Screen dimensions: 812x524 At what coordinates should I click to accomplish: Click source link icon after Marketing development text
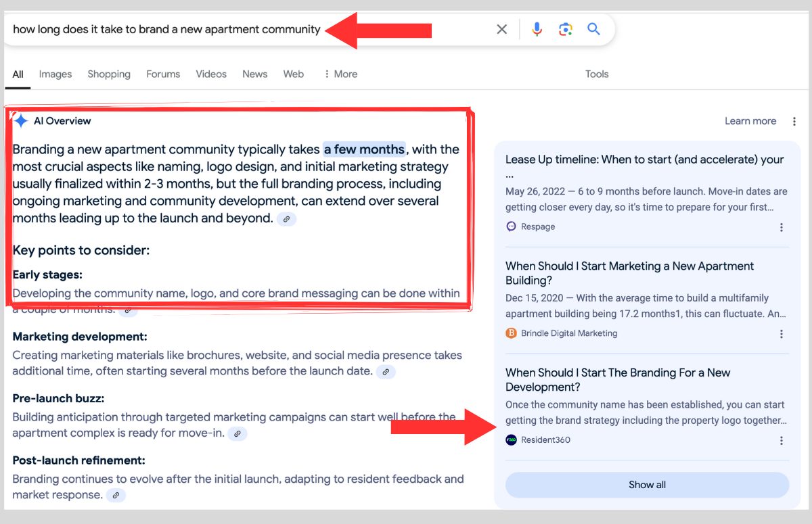point(386,372)
